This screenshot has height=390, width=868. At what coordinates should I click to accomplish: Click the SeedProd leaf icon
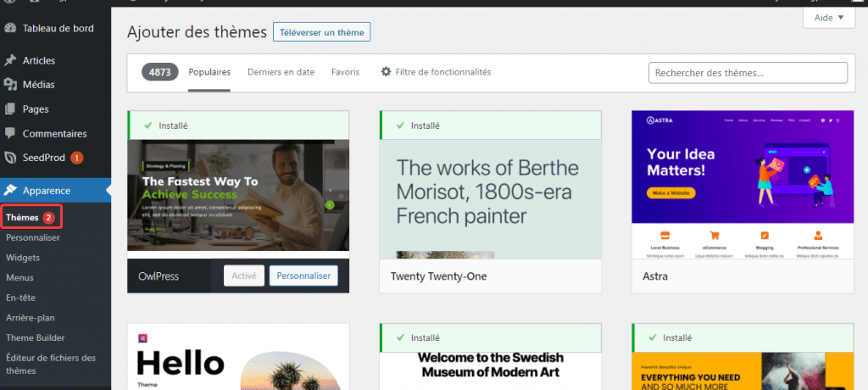pyautogui.click(x=10, y=158)
